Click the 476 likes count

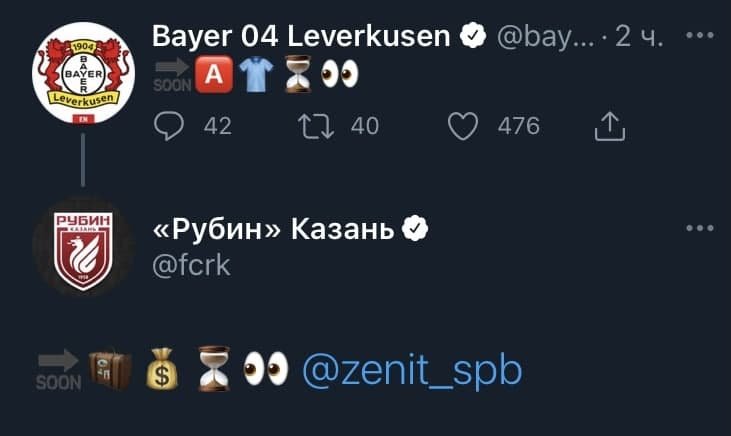(517, 126)
